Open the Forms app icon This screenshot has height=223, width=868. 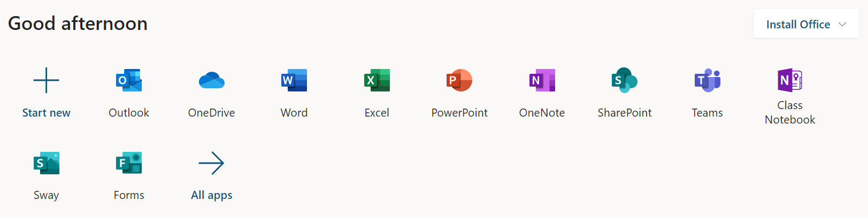point(129,163)
